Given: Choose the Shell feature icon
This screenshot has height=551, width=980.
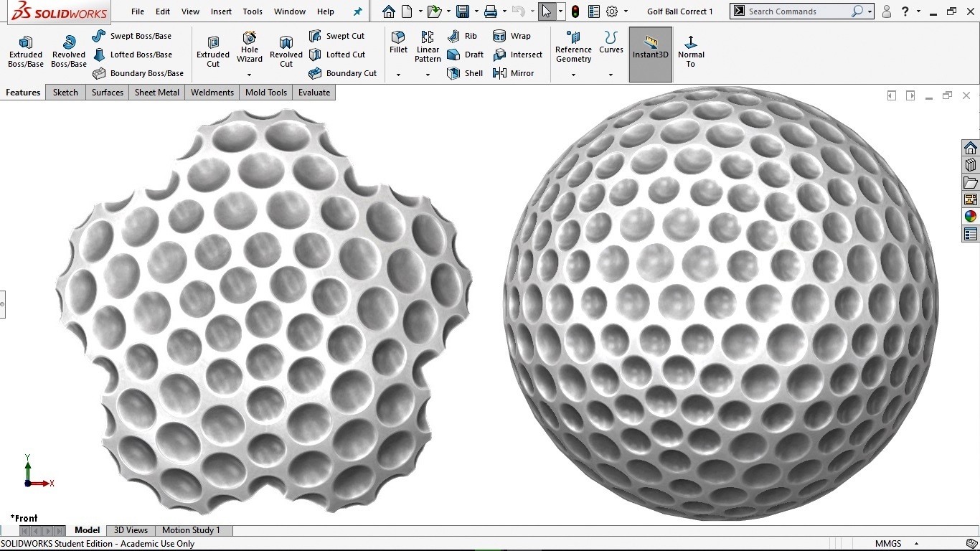Looking at the screenshot, I should [x=465, y=73].
